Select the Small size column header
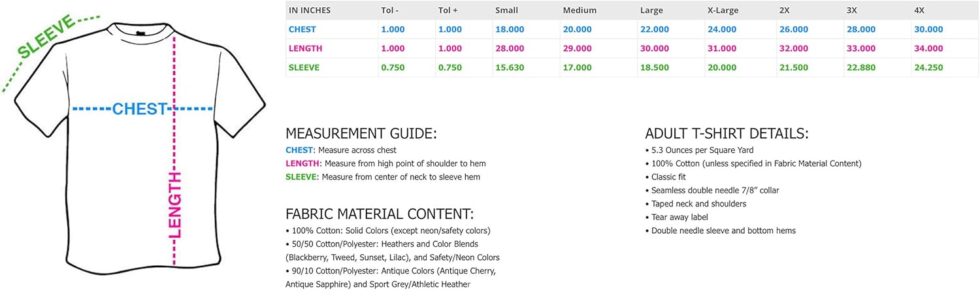This screenshot has height=290, width=980. point(508,10)
